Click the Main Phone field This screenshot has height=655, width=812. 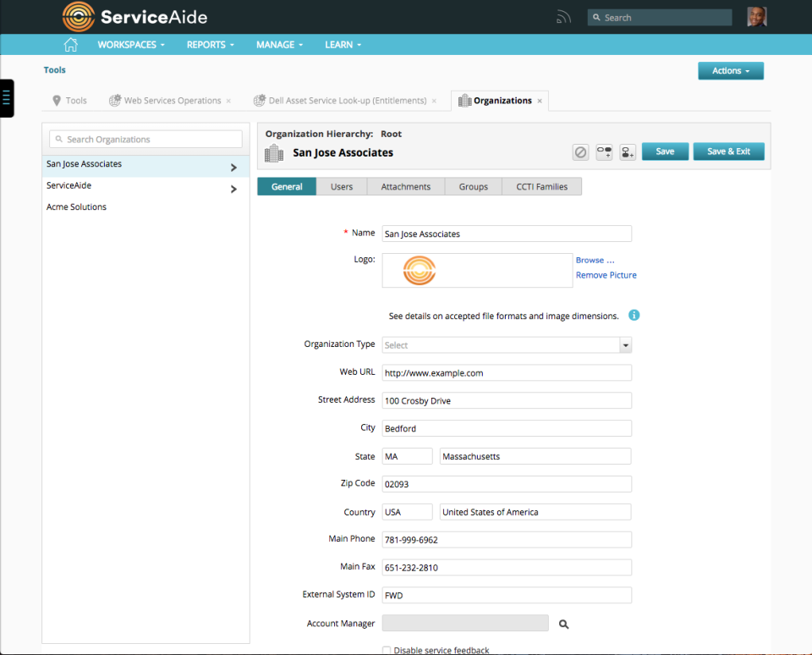pyautogui.click(x=507, y=539)
